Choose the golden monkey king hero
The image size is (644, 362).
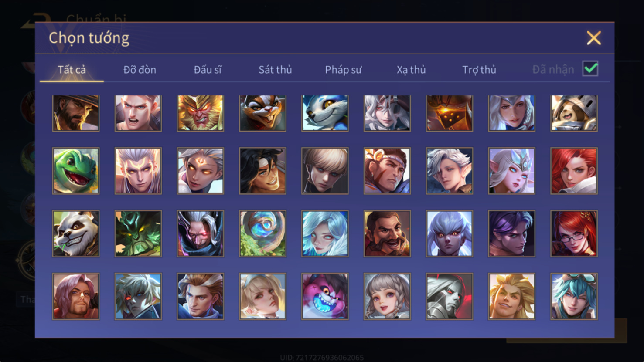tap(200, 113)
